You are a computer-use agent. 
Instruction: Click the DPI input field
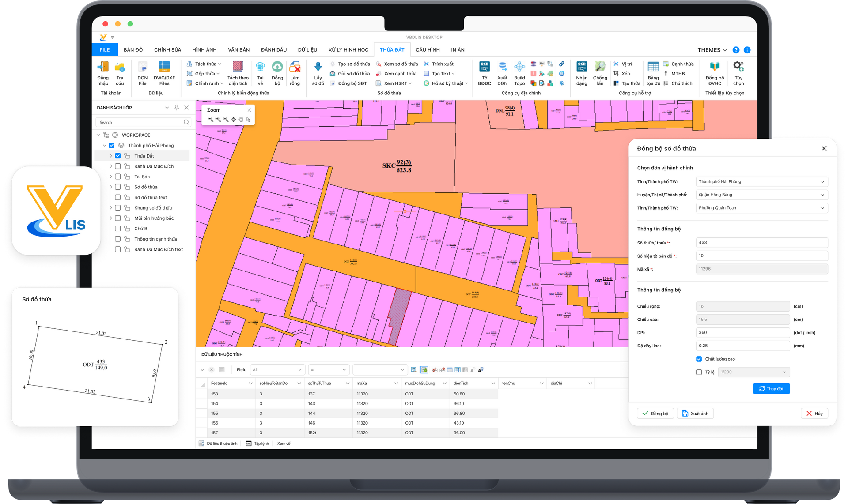[x=742, y=332]
